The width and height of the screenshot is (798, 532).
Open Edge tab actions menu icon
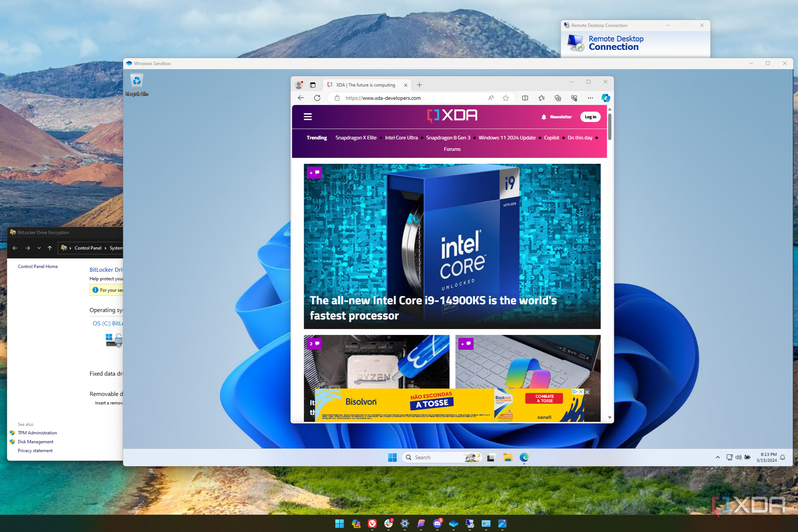point(313,85)
